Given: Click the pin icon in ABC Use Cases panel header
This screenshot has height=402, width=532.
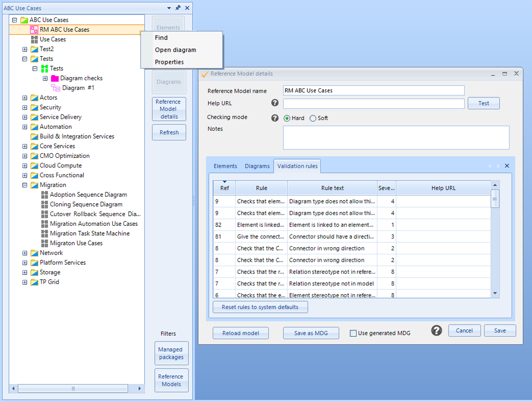Looking at the screenshot, I should [x=178, y=8].
